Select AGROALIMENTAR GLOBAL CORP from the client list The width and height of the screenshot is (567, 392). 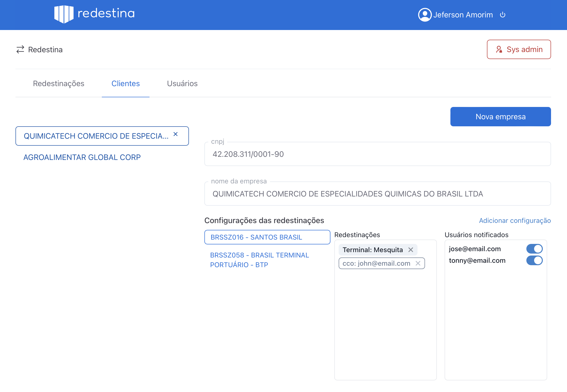(x=82, y=157)
